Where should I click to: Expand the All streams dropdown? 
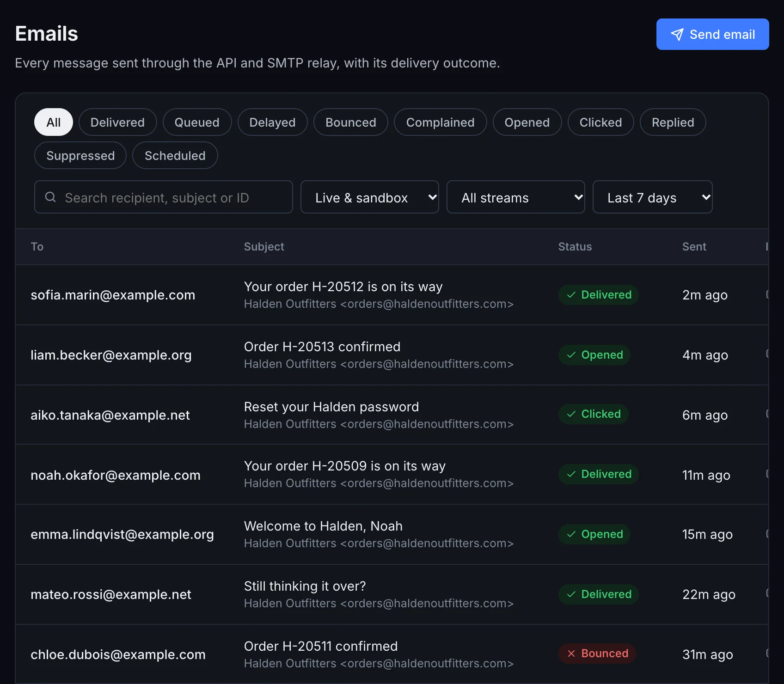pyautogui.click(x=516, y=197)
